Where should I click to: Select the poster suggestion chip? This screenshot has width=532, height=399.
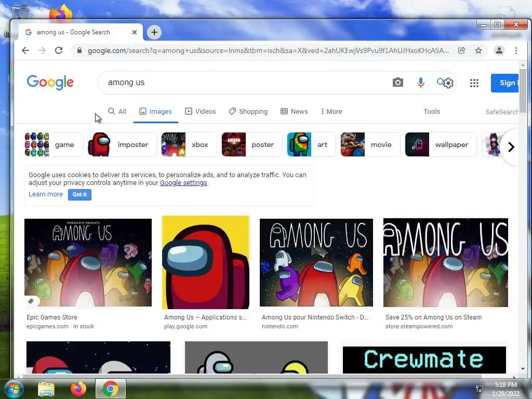tap(251, 144)
